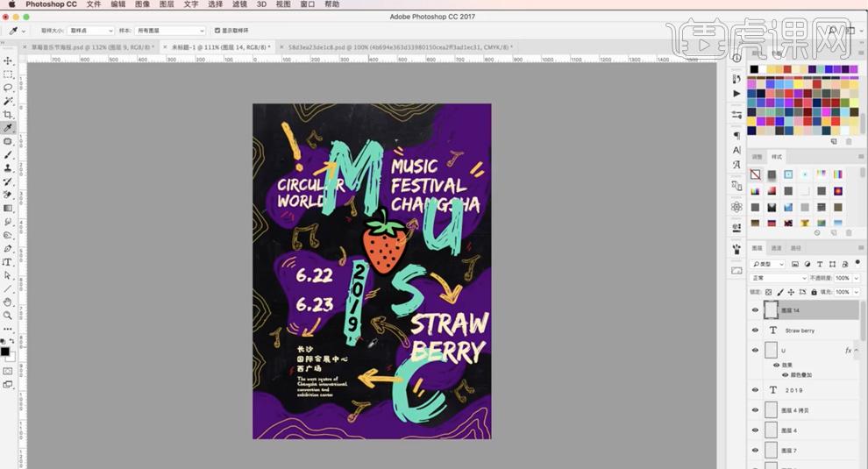
Task: Toggle layer filtering on/off switch
Action: [857, 263]
